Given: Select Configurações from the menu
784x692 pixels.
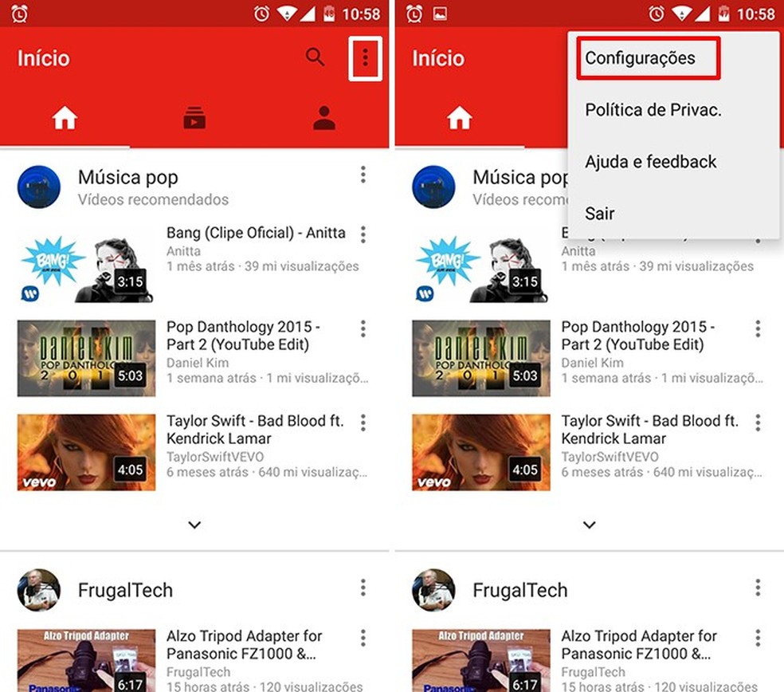Looking at the screenshot, I should pyautogui.click(x=641, y=57).
